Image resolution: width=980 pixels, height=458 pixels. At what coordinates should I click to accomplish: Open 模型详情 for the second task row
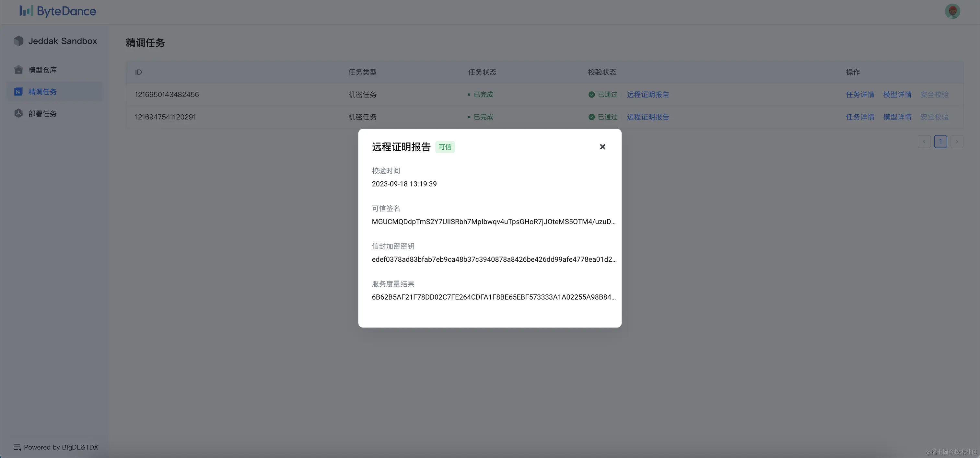coord(897,117)
